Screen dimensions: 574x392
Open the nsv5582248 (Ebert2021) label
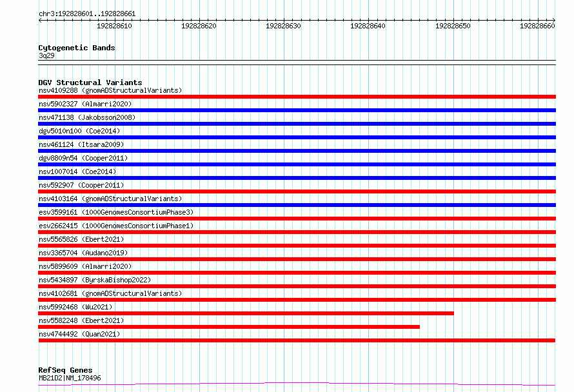tap(81, 320)
